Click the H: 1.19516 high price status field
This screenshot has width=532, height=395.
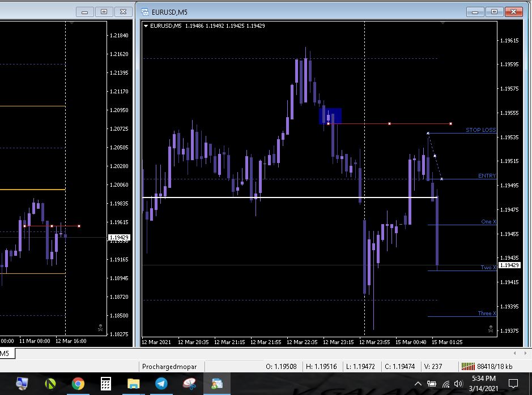click(x=321, y=367)
